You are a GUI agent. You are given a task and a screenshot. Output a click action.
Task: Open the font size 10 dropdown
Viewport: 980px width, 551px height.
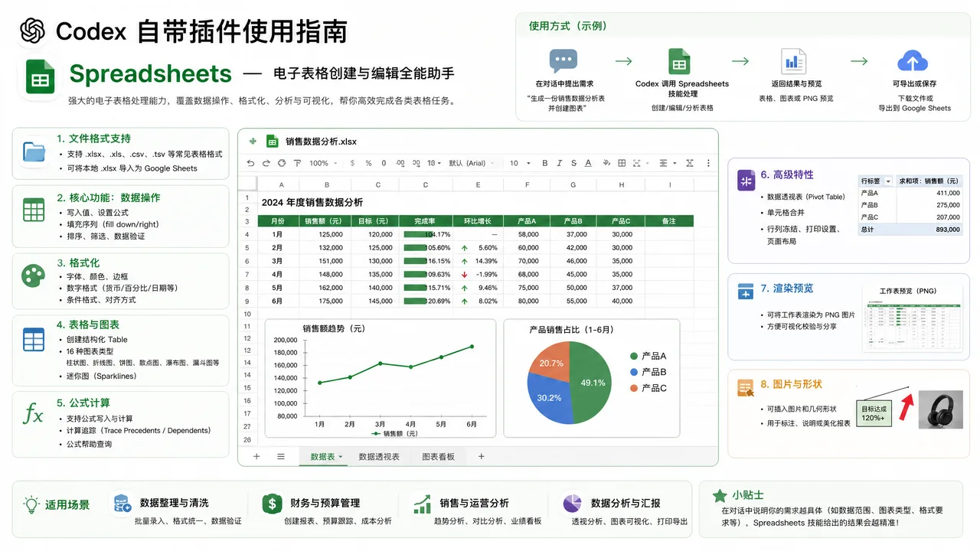click(519, 163)
